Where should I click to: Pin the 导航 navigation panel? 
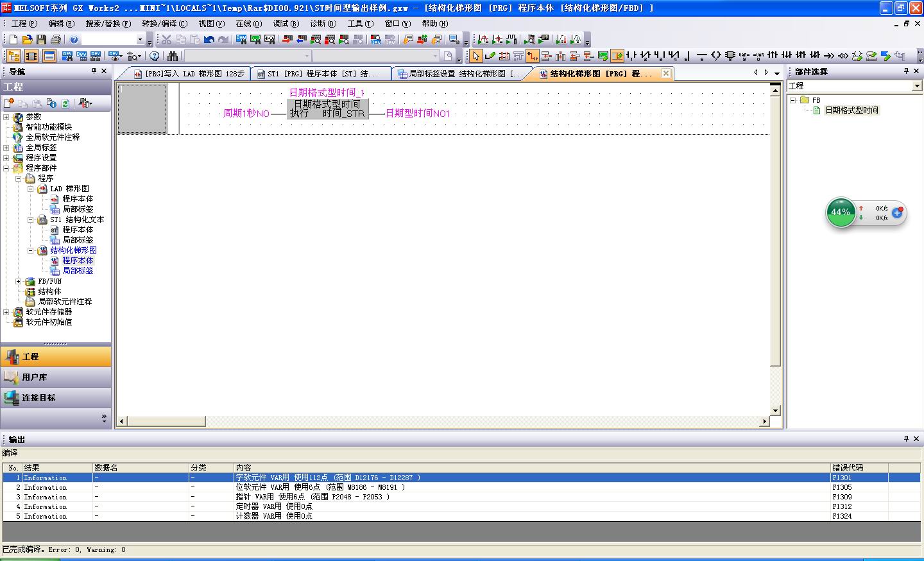coord(94,71)
